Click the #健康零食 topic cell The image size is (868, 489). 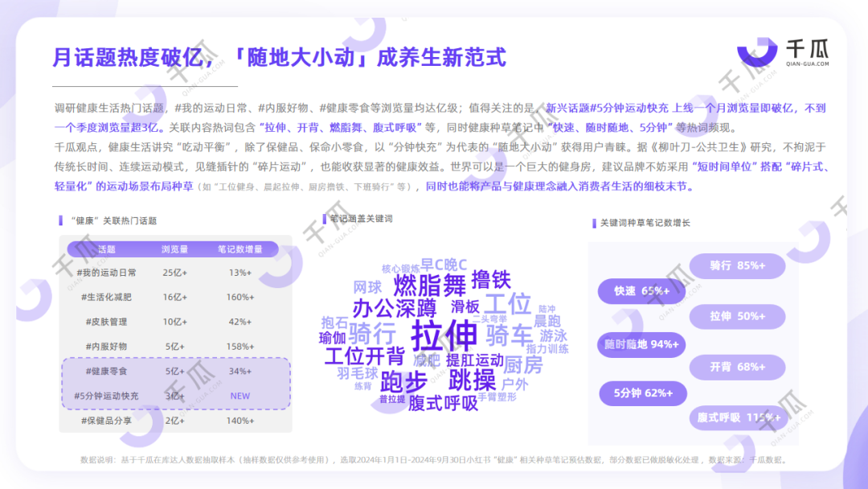[x=106, y=371]
